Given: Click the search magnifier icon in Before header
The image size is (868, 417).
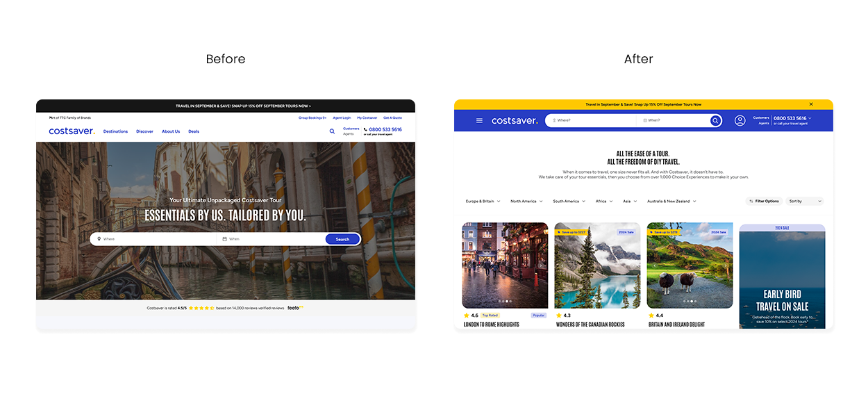Looking at the screenshot, I should [x=332, y=131].
